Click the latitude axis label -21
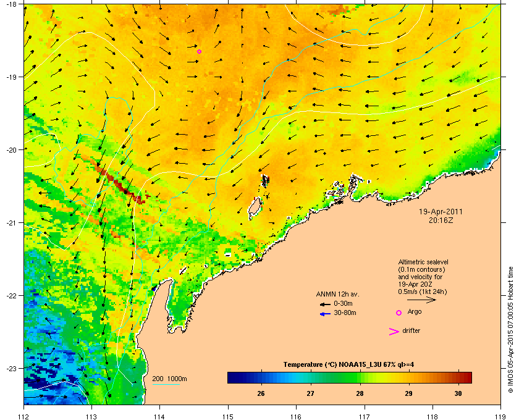Image resolution: width=519 pixels, height=420 pixels. [x=11, y=223]
